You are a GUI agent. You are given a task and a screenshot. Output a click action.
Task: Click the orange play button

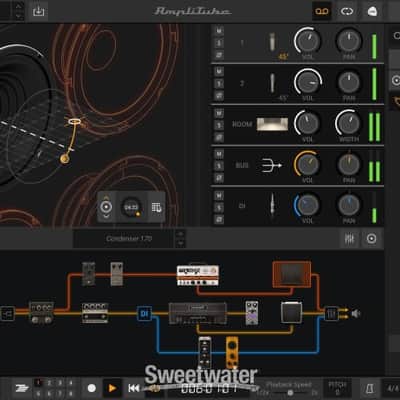click(112, 388)
